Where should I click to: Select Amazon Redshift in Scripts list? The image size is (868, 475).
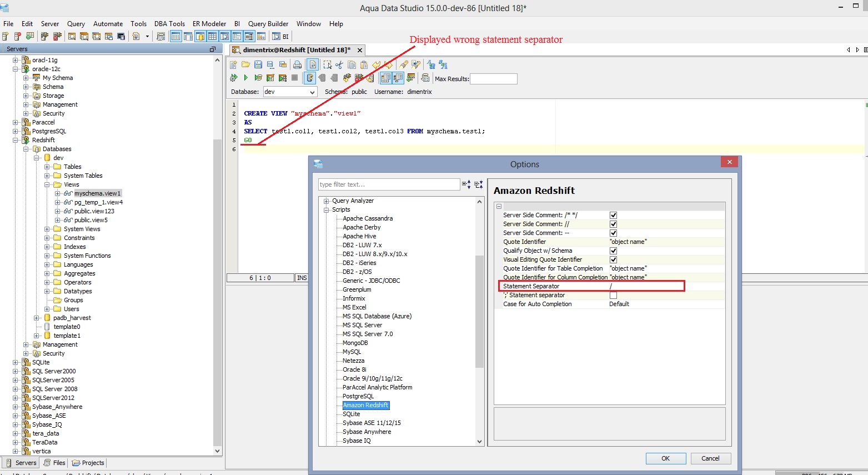pyautogui.click(x=366, y=405)
